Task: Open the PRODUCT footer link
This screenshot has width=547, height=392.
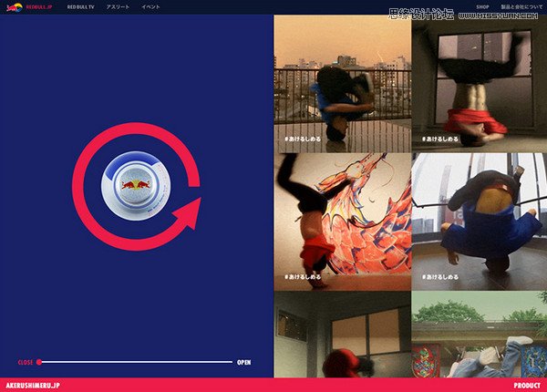Action: 527,386
